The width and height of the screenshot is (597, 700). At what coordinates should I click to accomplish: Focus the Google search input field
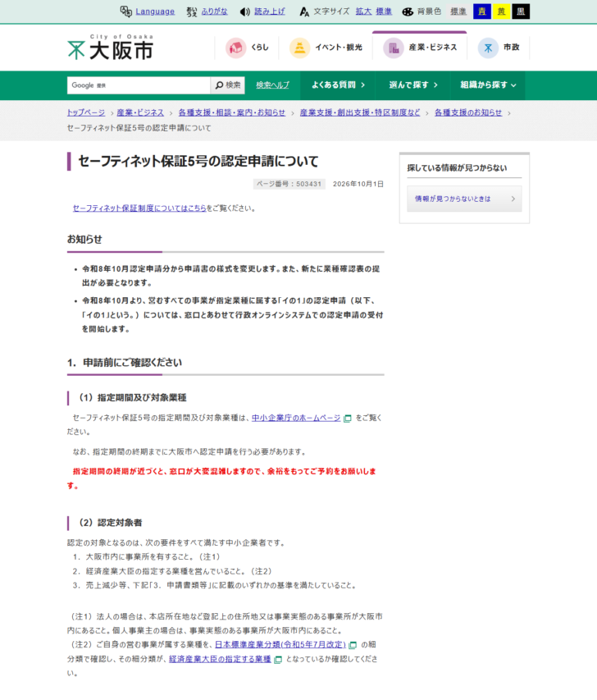click(x=139, y=85)
